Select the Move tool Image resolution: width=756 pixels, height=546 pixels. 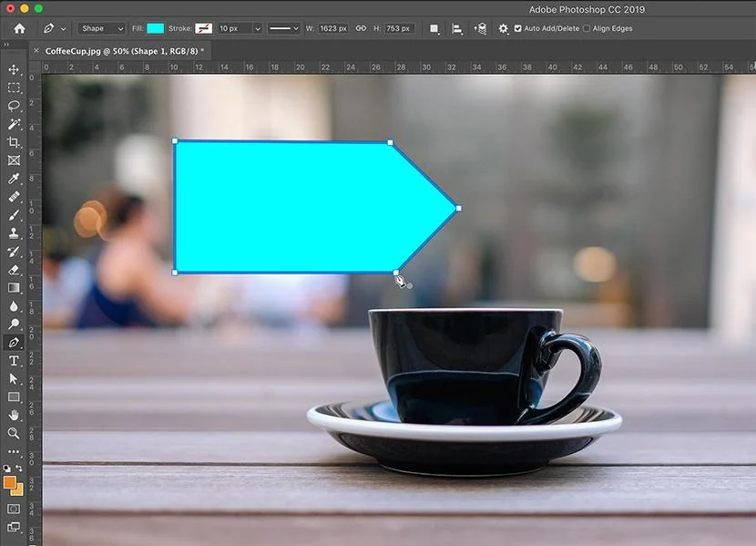[14, 69]
